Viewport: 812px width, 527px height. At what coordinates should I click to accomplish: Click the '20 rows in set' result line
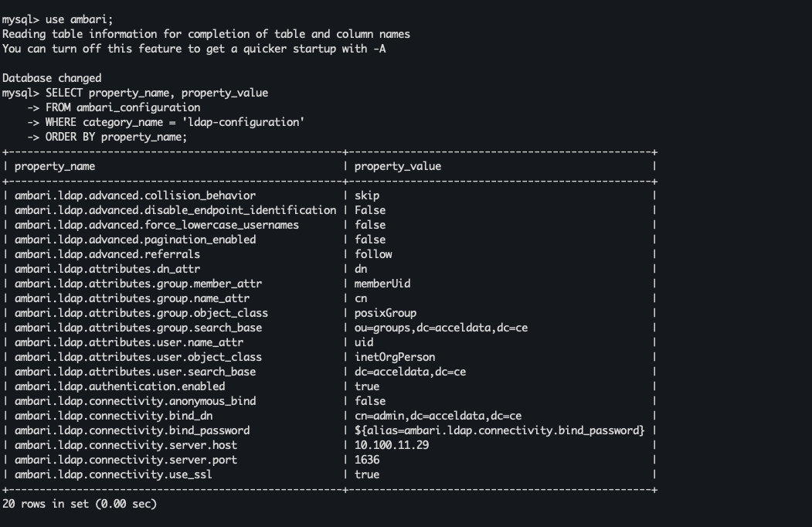[79, 504]
